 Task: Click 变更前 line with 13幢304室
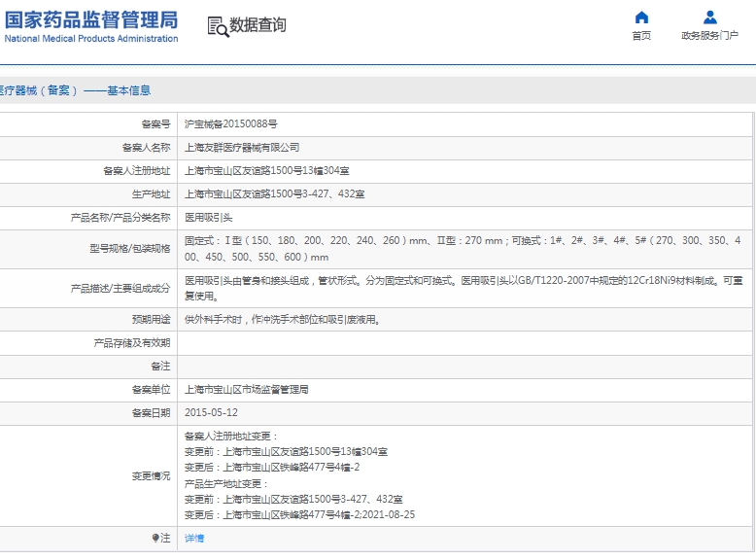tap(286, 452)
